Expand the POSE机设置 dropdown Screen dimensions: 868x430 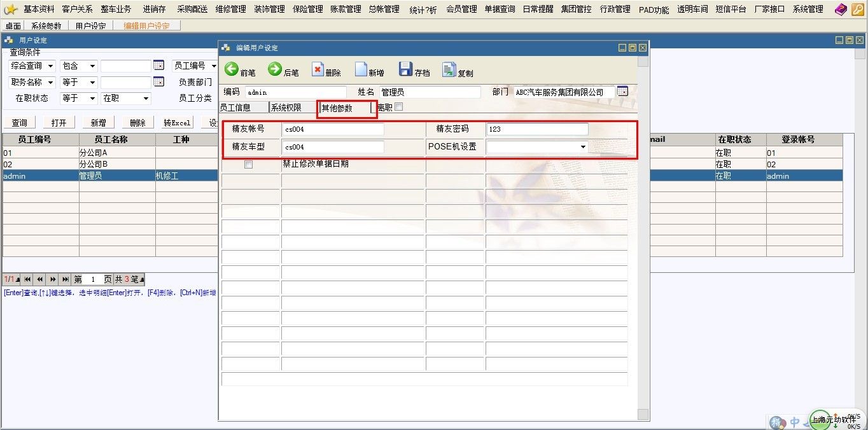pyautogui.click(x=583, y=147)
